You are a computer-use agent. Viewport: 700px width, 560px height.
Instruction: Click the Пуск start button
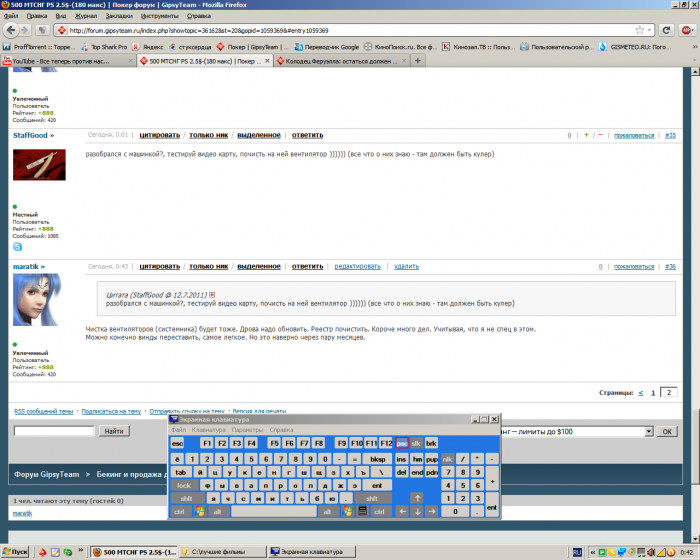coord(15,552)
